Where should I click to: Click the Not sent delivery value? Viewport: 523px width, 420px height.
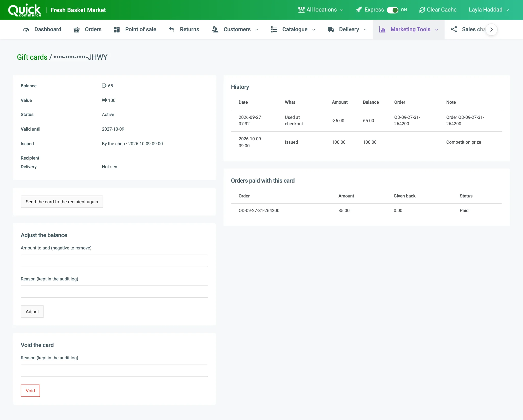pyautogui.click(x=110, y=167)
